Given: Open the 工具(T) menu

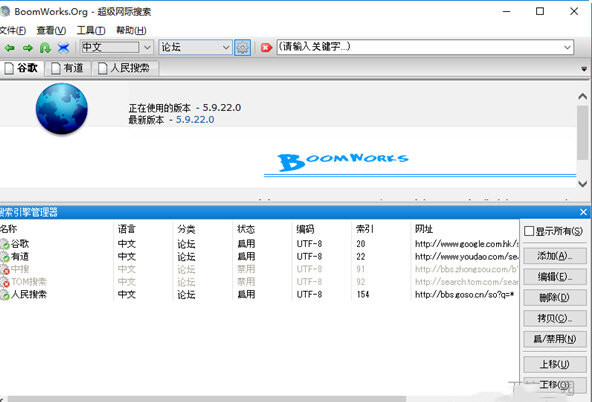Looking at the screenshot, I should click(x=91, y=31).
